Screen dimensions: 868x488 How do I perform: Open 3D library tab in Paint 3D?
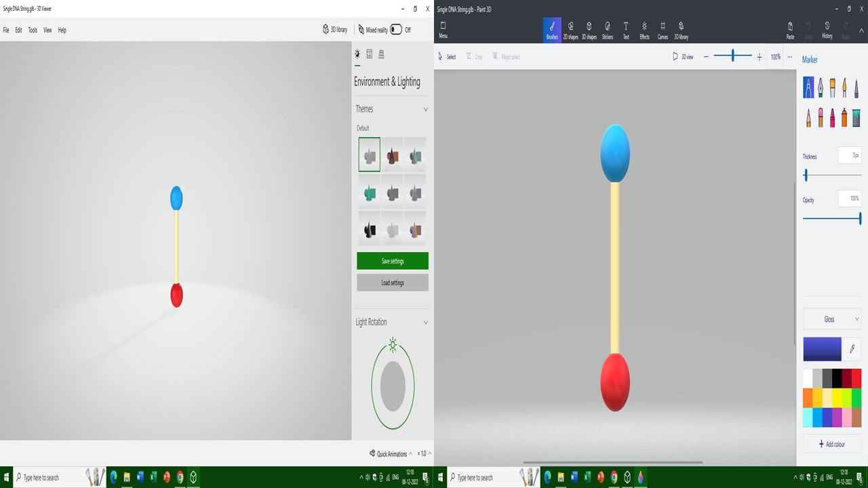click(x=681, y=30)
